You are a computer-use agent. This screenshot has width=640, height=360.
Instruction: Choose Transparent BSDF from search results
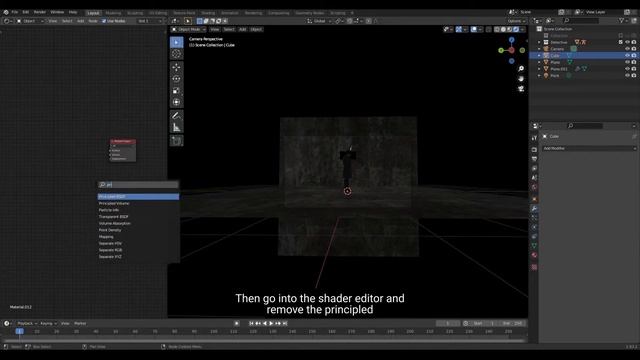pyautogui.click(x=138, y=217)
